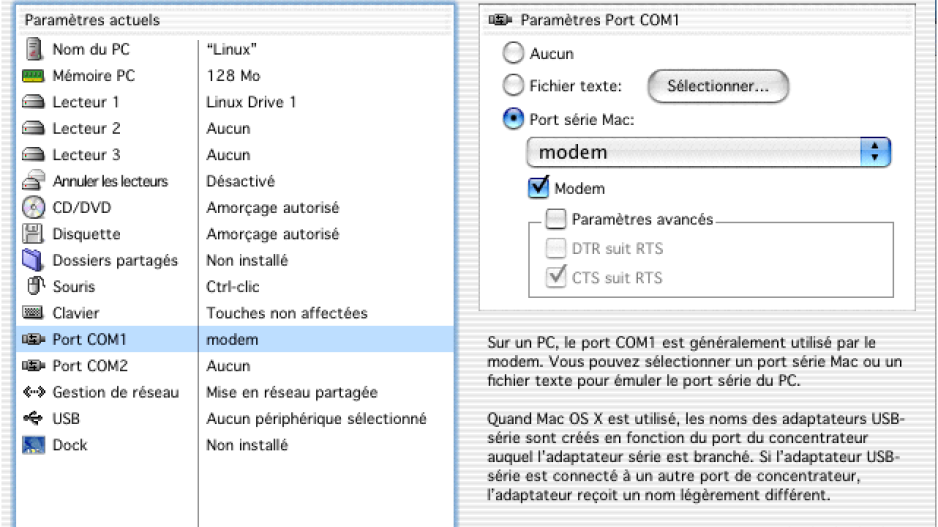Screen dimensions: 938x527
Task: Click the Mémoire PC RAM chip icon
Action: click(x=33, y=76)
